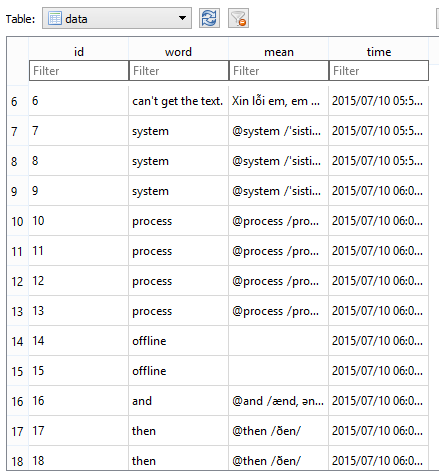The height and width of the screenshot is (475, 439).
Task: Open the Table selection dropdown
Action: pyautogui.click(x=117, y=18)
